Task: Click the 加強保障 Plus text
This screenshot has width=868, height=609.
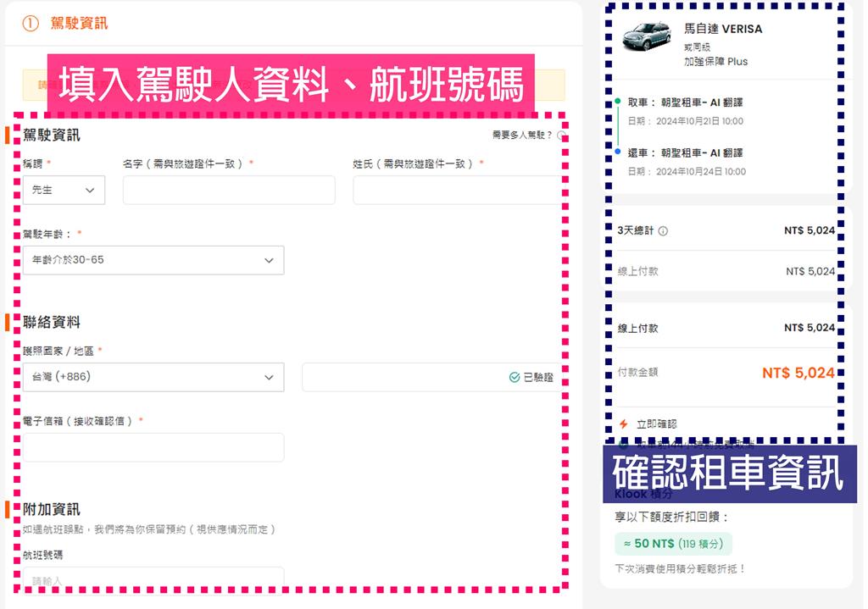Action: 715,61
